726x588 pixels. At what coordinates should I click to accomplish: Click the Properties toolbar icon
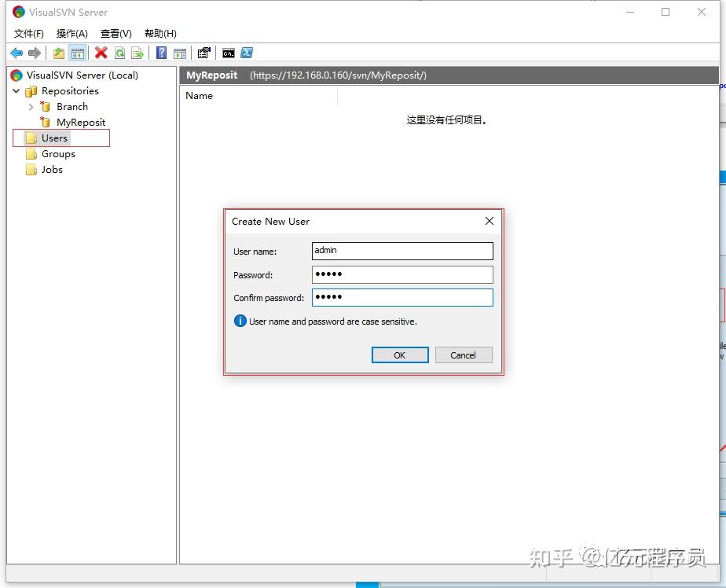coord(203,53)
